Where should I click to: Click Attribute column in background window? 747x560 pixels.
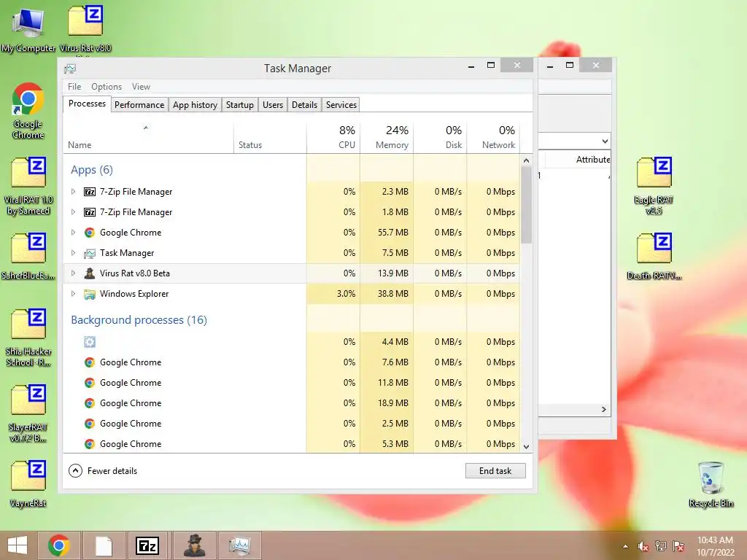(x=592, y=160)
